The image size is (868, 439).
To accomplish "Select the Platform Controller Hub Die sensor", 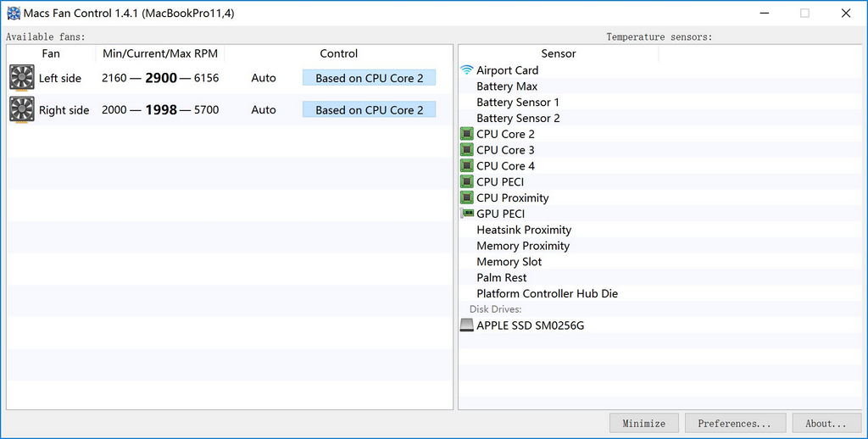I will pyautogui.click(x=547, y=294).
